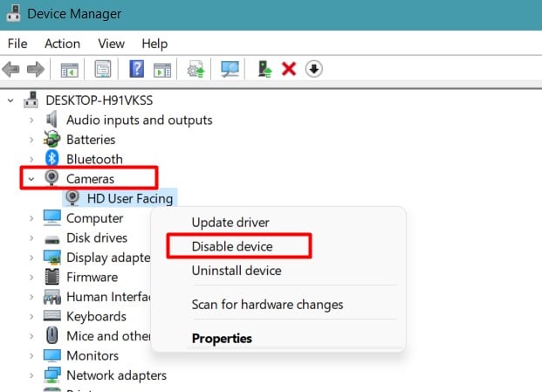Open the View menu

click(111, 44)
